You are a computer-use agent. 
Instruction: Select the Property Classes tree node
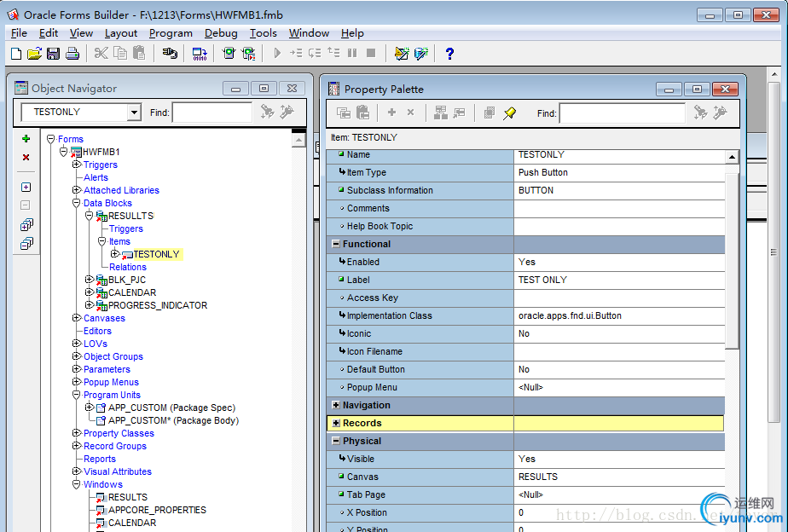pyautogui.click(x=119, y=433)
